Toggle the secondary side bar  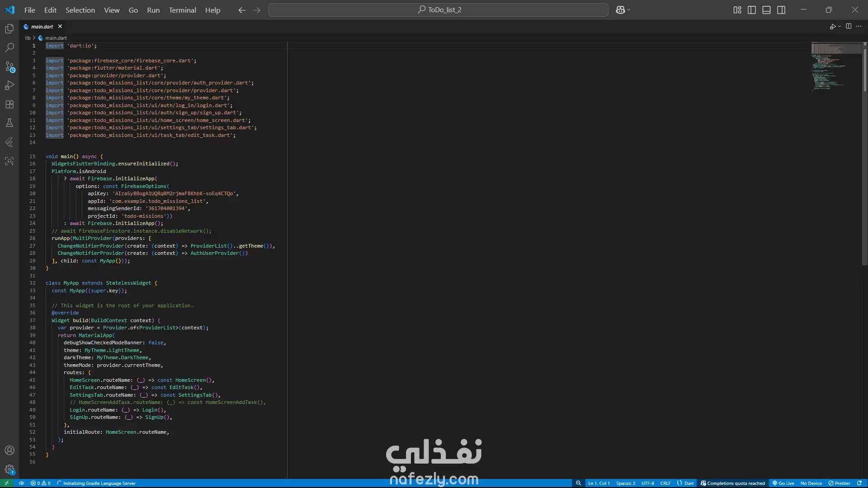pos(781,10)
